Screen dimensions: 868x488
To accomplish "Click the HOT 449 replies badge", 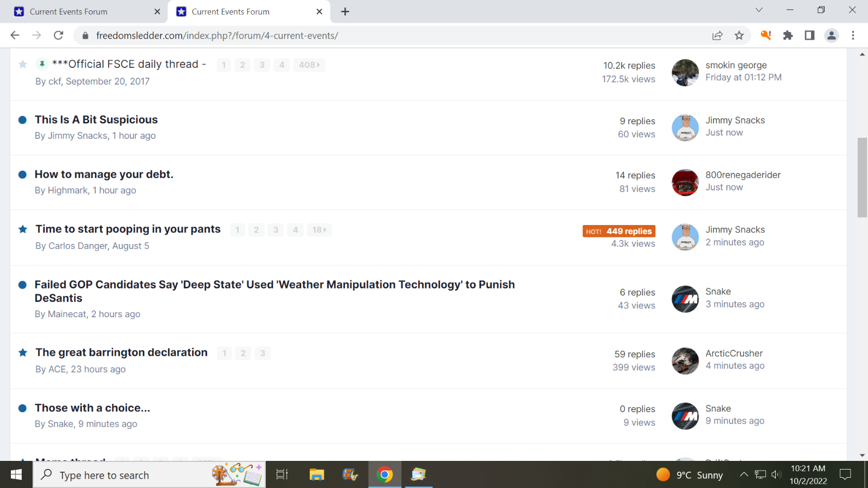I will point(619,231).
